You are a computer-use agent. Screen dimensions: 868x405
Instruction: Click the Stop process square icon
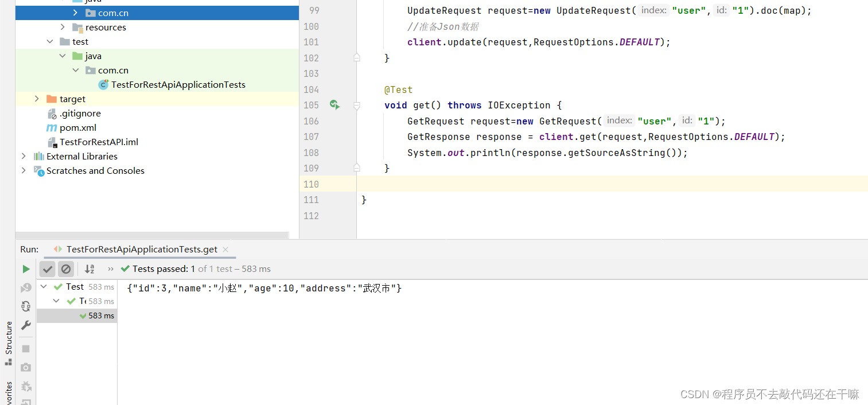(26, 349)
